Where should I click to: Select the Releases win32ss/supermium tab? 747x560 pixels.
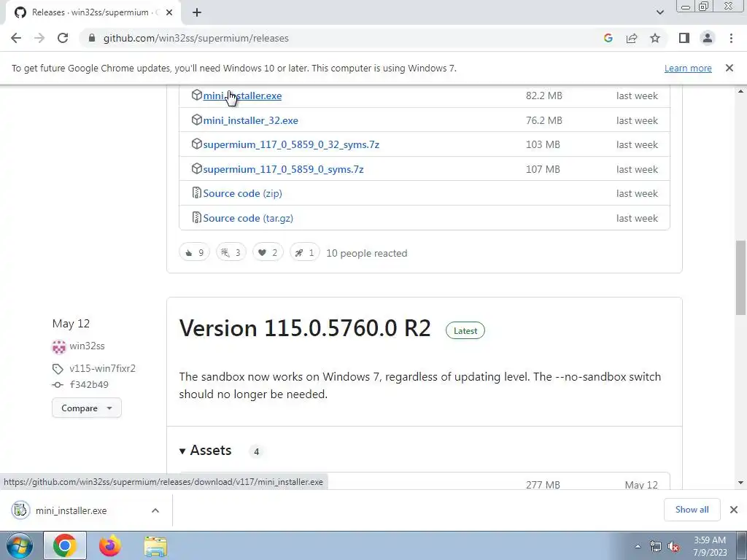(90, 12)
